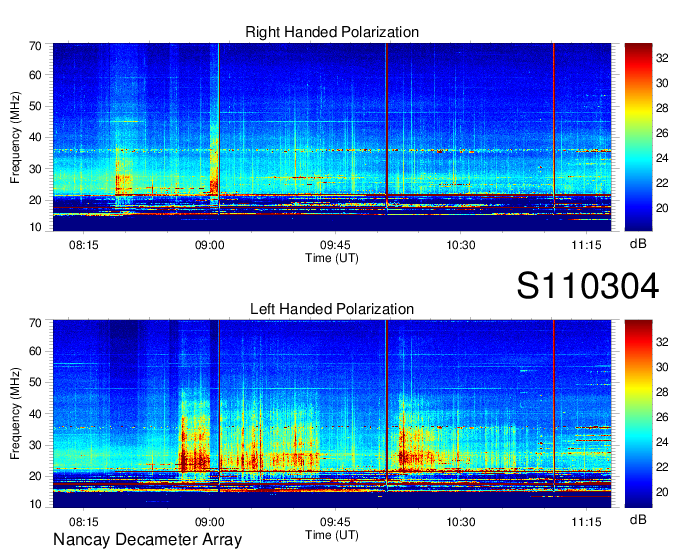Screen dimensions: 680x552
Task: Click the 70 frequency tick on top plot
Action: point(35,46)
